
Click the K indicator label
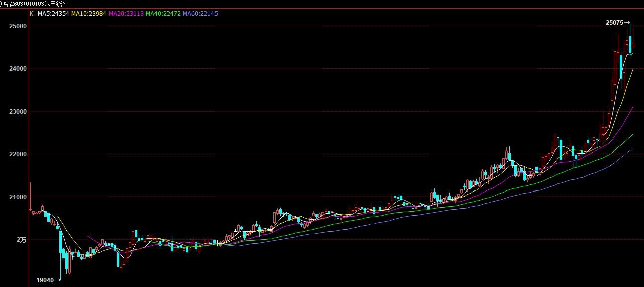tap(31, 13)
